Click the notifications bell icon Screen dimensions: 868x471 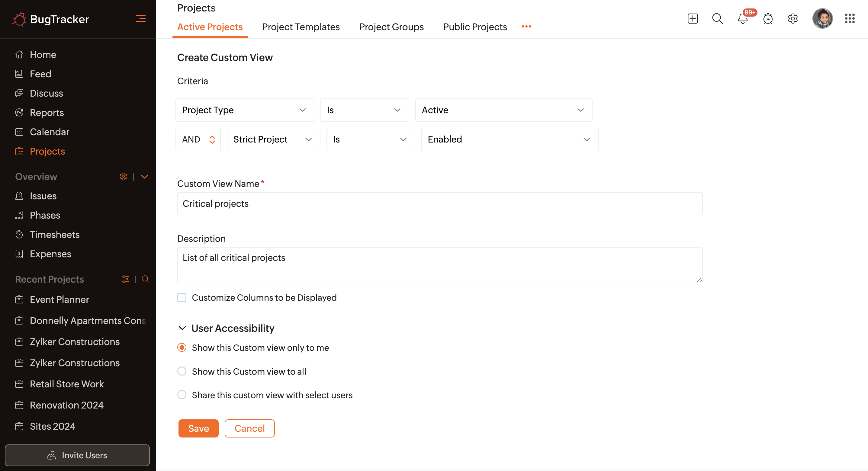pyautogui.click(x=742, y=19)
